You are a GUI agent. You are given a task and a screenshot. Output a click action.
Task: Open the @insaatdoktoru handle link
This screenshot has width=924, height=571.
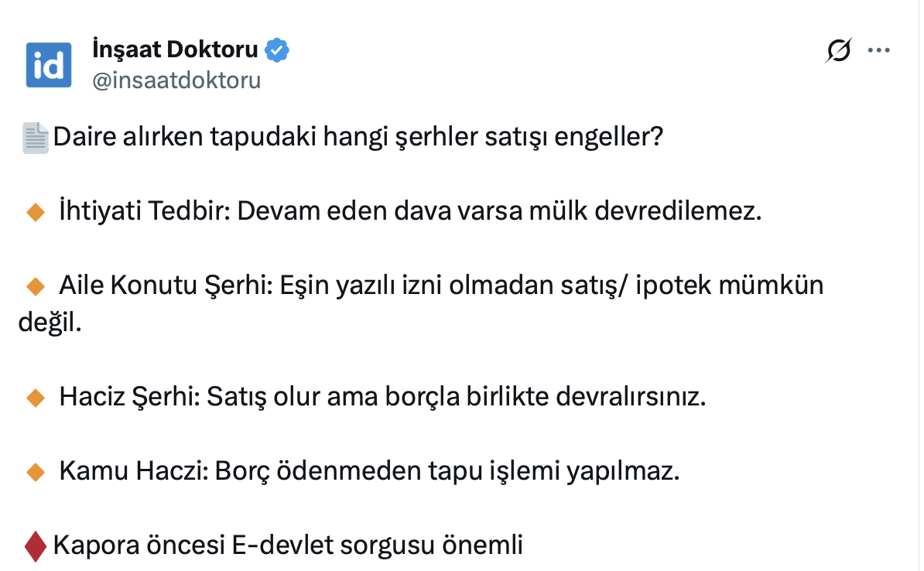pos(176,80)
